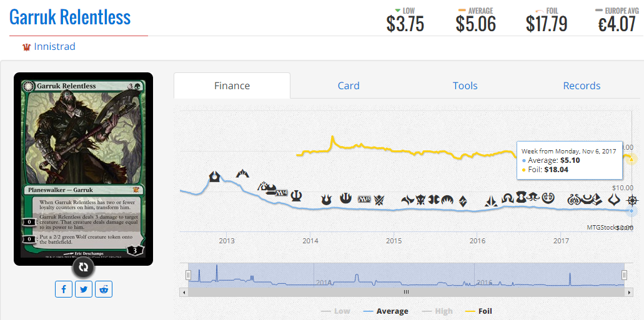This screenshot has height=320, width=644.
Task: Share the card on Facebook
Action: (64, 289)
